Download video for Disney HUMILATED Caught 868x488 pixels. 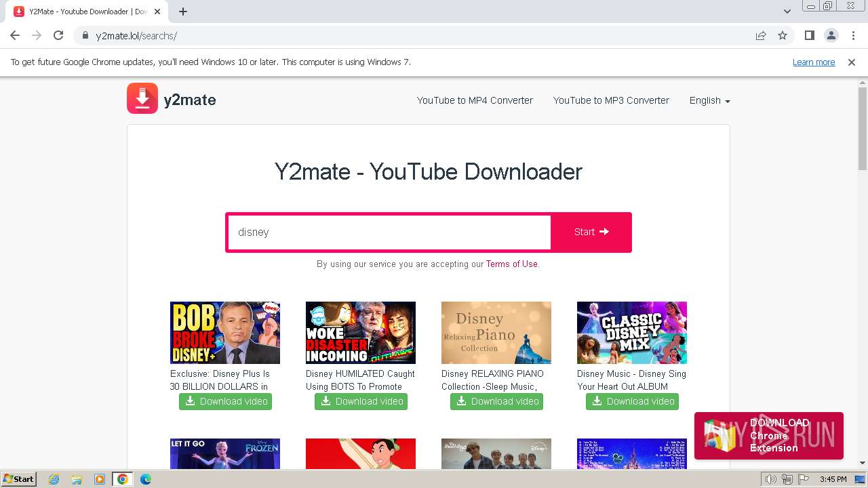[361, 401]
